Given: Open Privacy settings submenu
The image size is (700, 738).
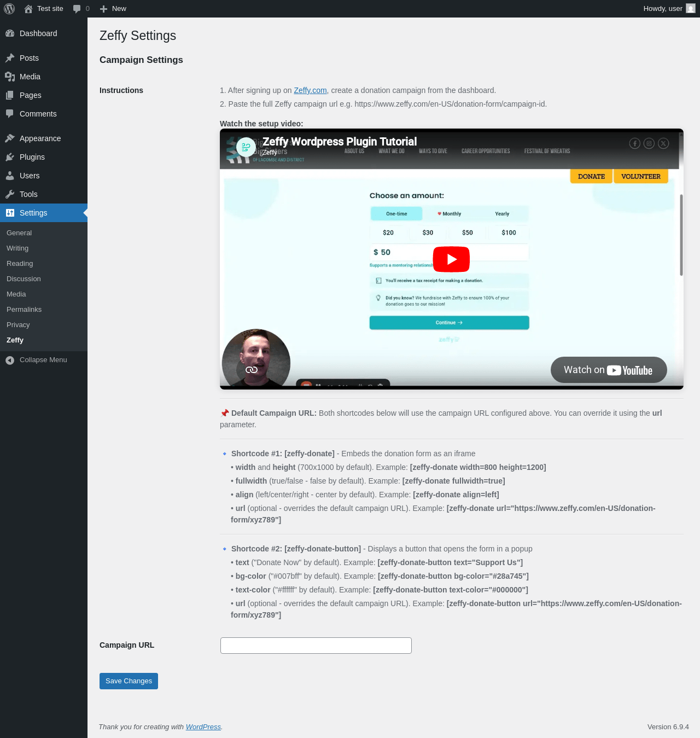Looking at the screenshot, I should pos(18,325).
